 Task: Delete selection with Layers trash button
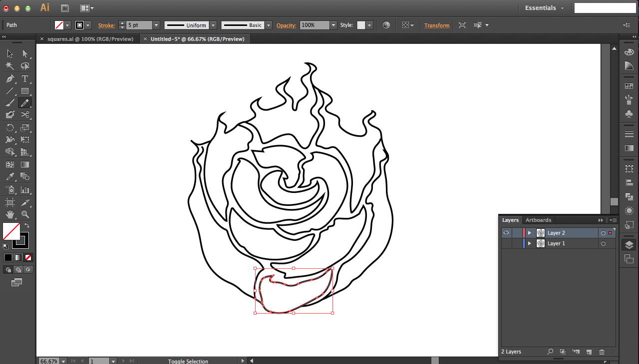pos(602,352)
